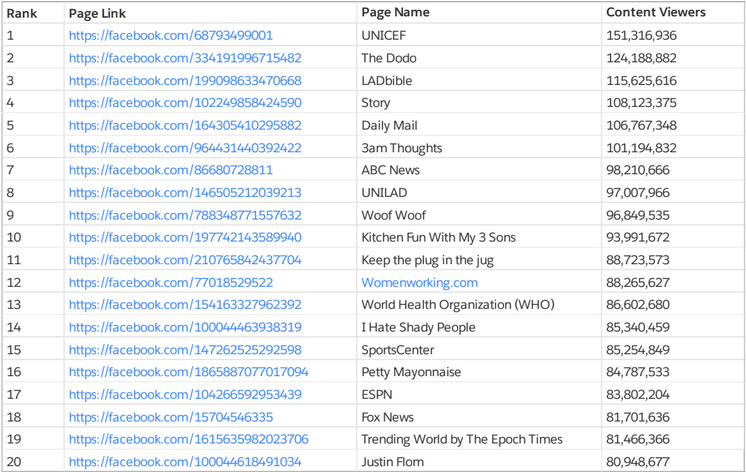Click the Page Name column header
Viewport: 746px width, 472px height.
tap(395, 13)
